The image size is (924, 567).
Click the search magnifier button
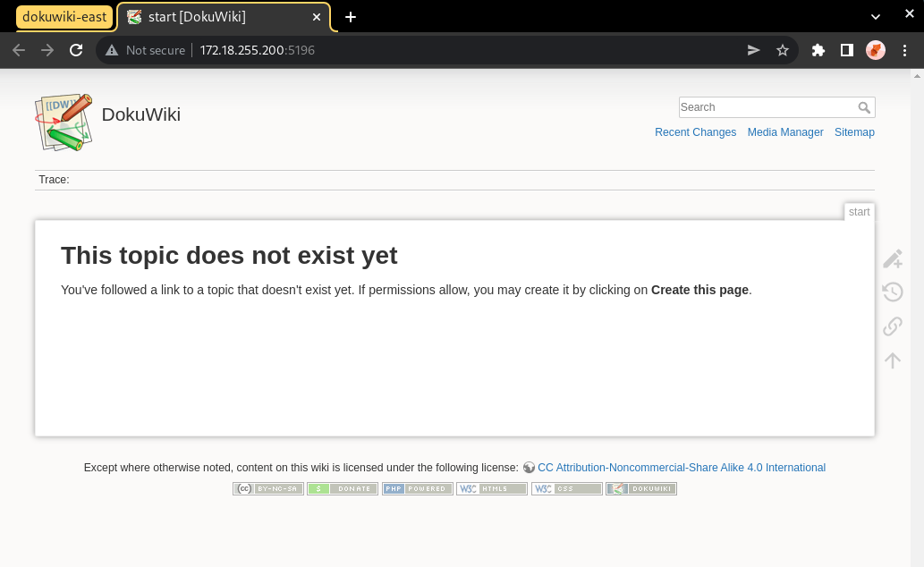(x=864, y=107)
